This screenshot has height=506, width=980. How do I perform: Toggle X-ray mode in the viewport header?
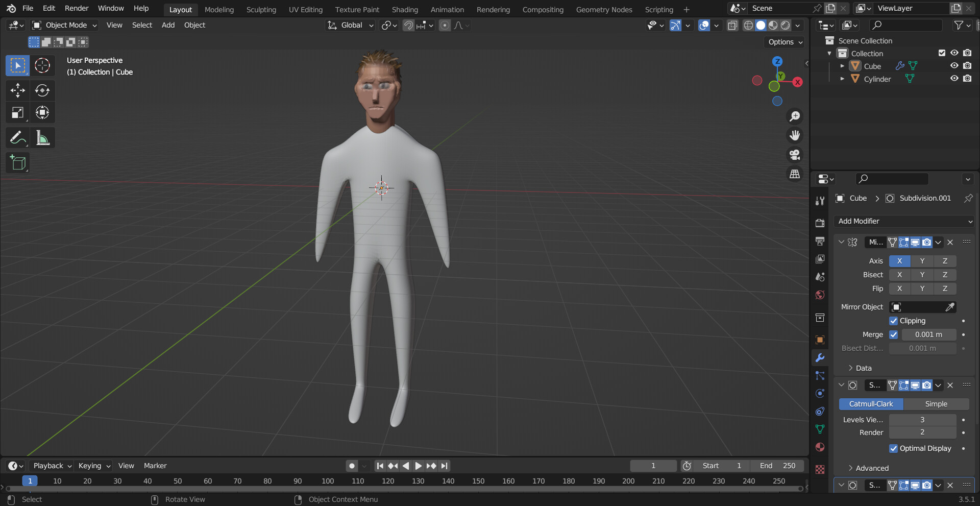click(x=732, y=25)
